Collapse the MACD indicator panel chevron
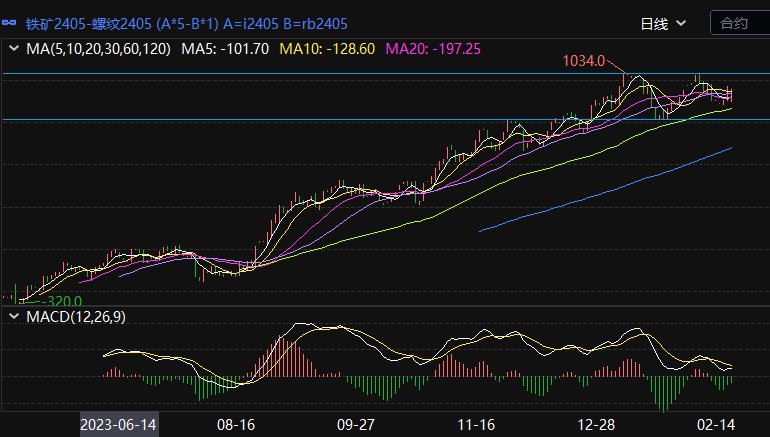The height and width of the screenshot is (437, 770). click(x=14, y=316)
